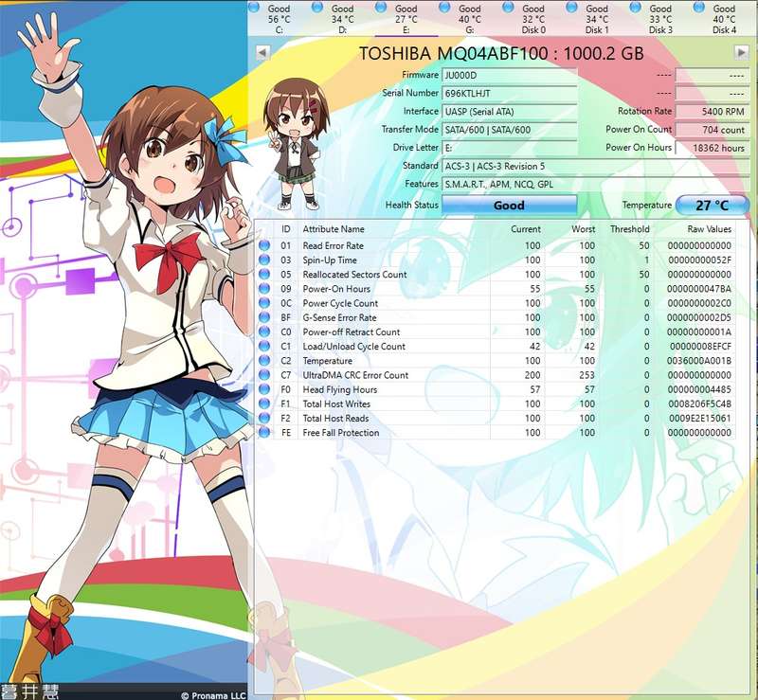Click the Power On Count value 704 count
The height and width of the screenshot is (700, 758).
(x=713, y=130)
